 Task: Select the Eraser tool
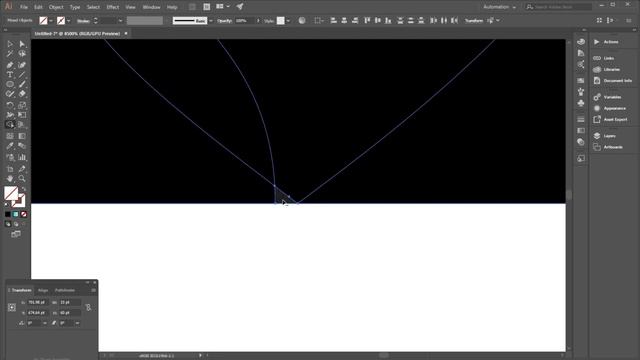point(22,94)
